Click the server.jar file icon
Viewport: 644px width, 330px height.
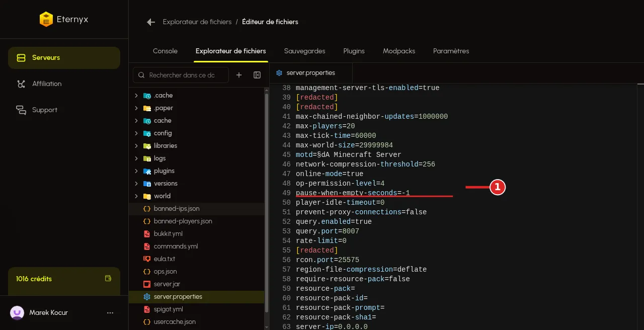(147, 284)
